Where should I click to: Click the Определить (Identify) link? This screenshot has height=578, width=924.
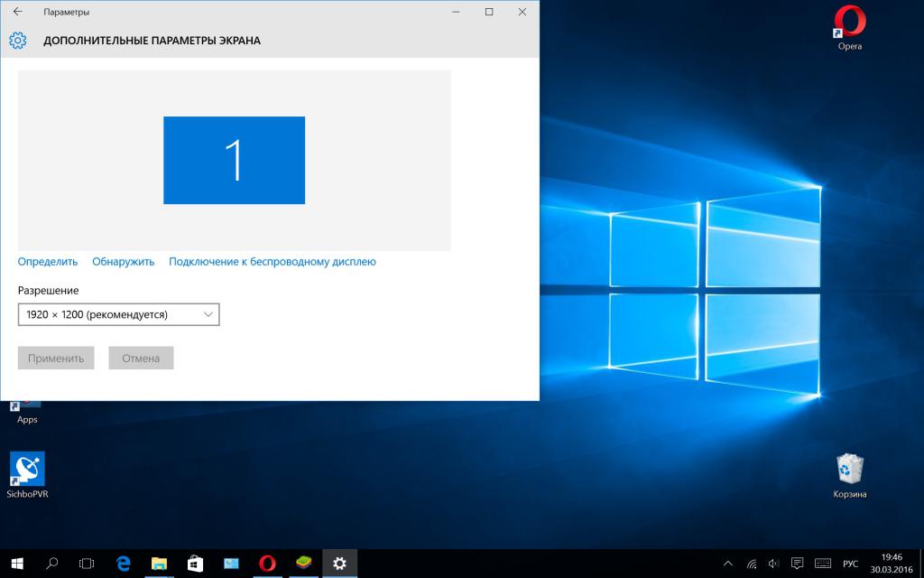point(48,262)
